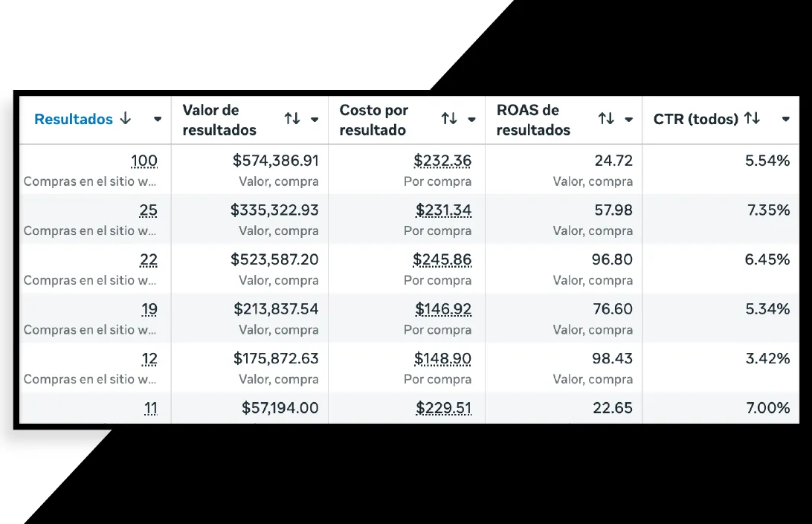Open the 25 results link
Image resolution: width=812 pixels, height=524 pixels.
(x=148, y=210)
